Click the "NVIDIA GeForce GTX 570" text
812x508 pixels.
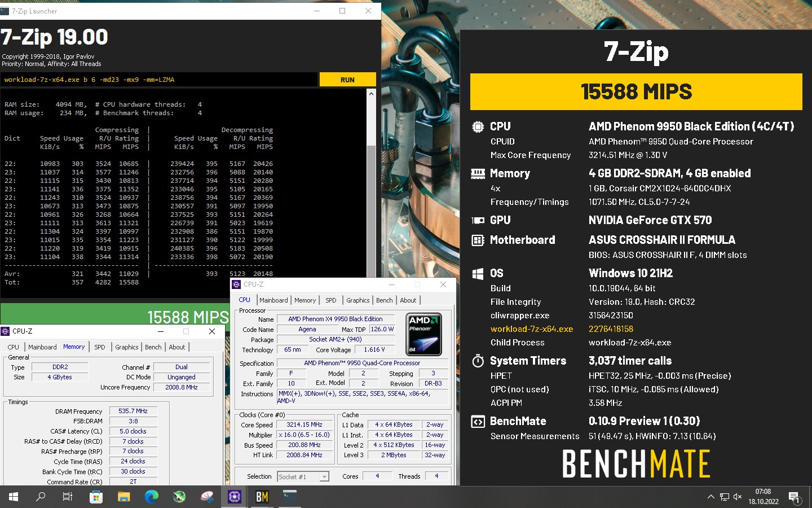click(650, 220)
